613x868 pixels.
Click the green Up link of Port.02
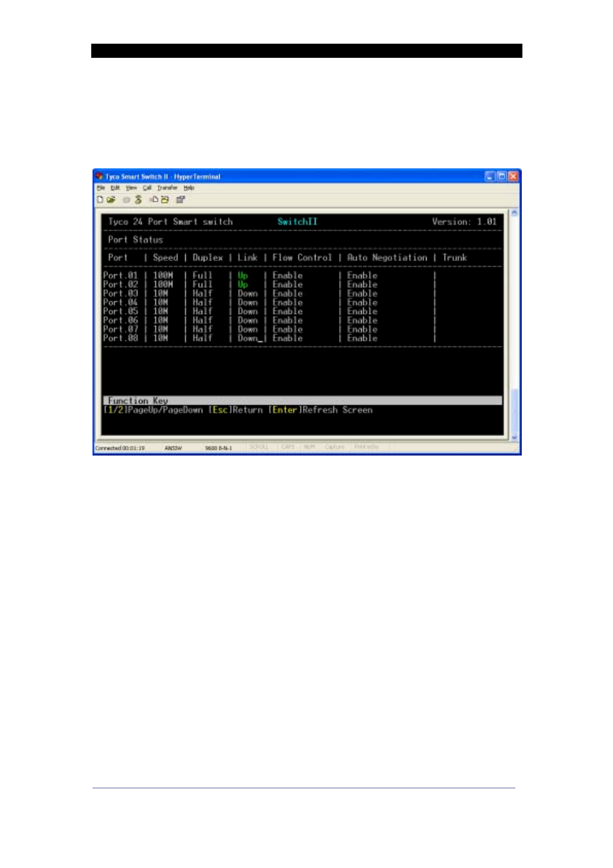coord(243,285)
